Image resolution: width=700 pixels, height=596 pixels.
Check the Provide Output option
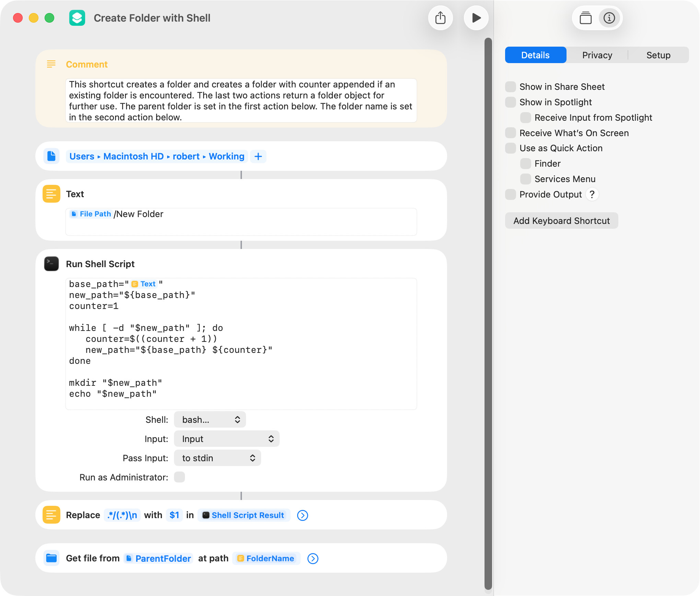pos(510,194)
